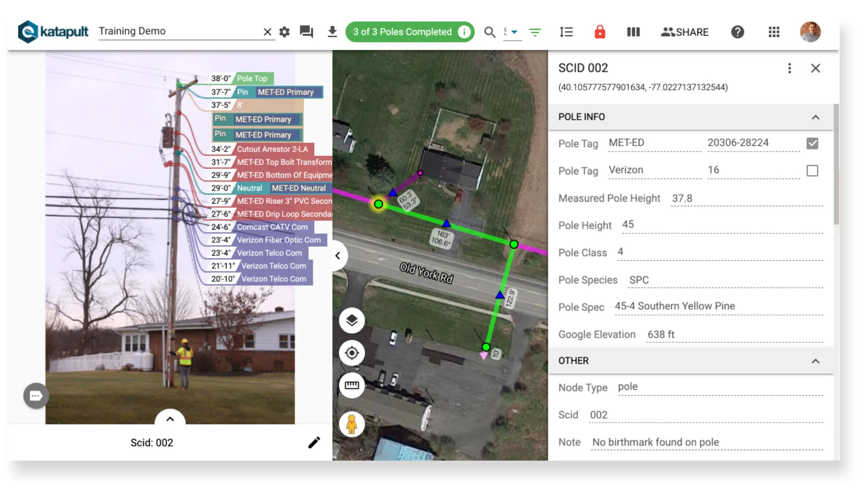Select the 21'-11" Verizon Telco Com annotation

[261, 266]
